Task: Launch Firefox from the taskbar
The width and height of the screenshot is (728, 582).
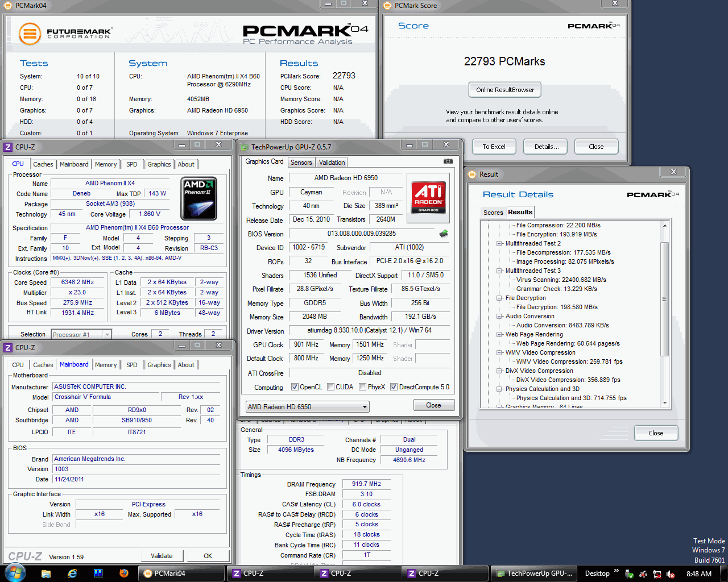Action: pos(124,573)
